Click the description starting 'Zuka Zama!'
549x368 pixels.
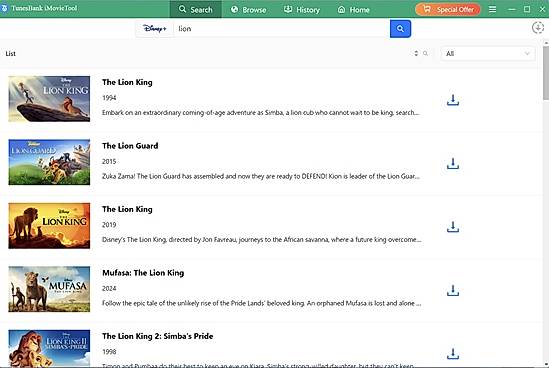click(x=261, y=176)
